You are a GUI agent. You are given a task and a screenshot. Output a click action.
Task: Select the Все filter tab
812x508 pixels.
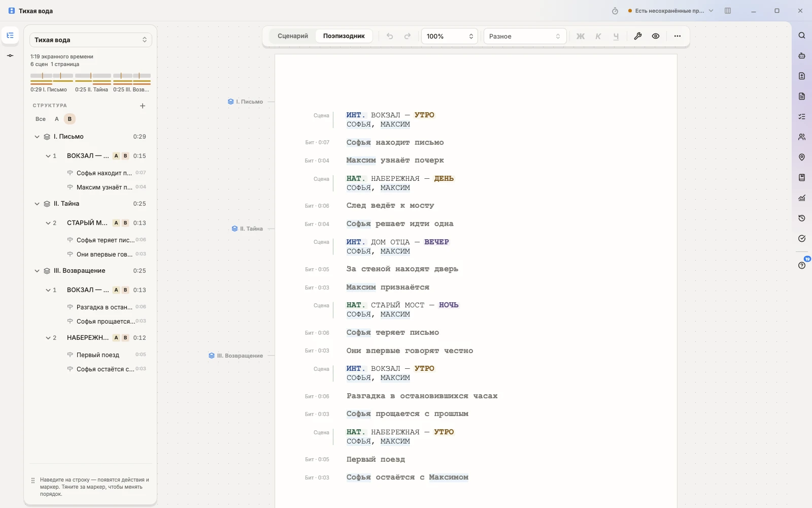(x=41, y=119)
